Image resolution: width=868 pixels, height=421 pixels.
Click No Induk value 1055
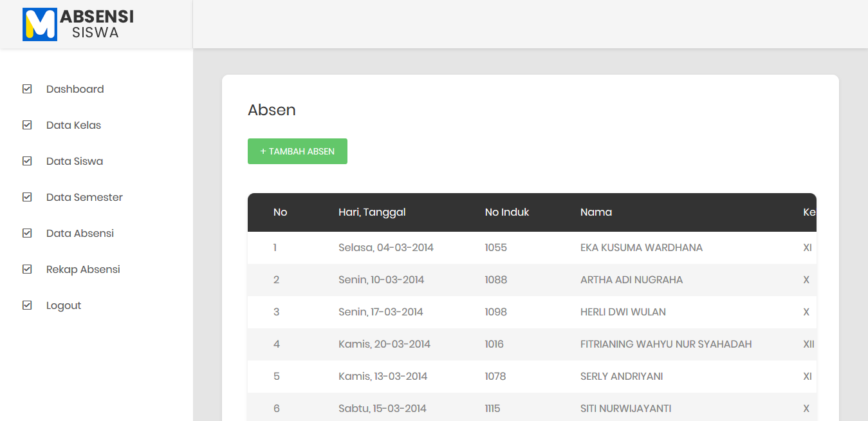(x=496, y=248)
